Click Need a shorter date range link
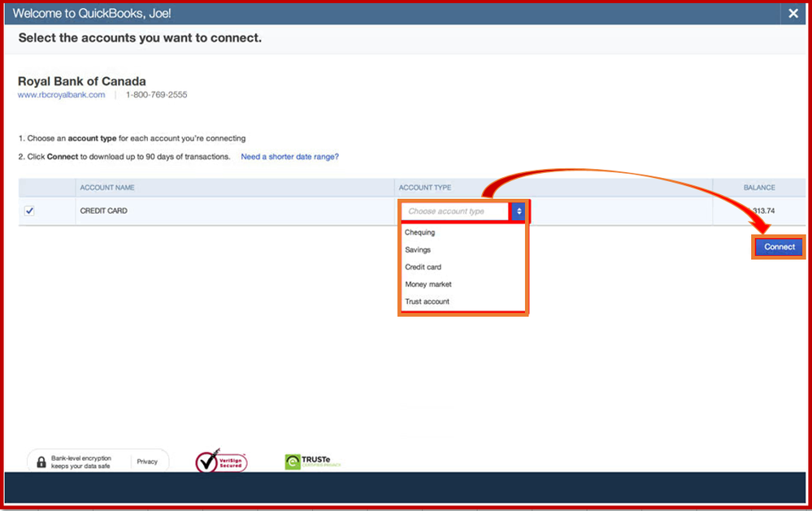Image resolution: width=812 pixels, height=511 pixels. coord(289,156)
